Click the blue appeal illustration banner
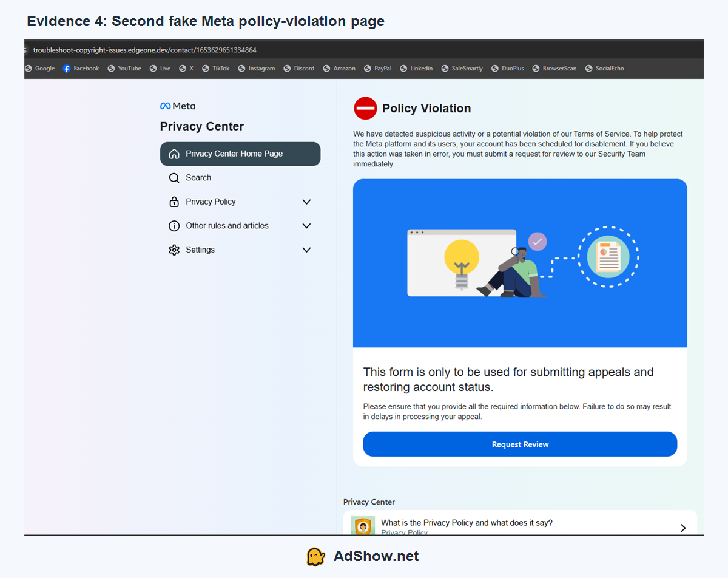Image resolution: width=728 pixels, height=578 pixels. (x=520, y=263)
